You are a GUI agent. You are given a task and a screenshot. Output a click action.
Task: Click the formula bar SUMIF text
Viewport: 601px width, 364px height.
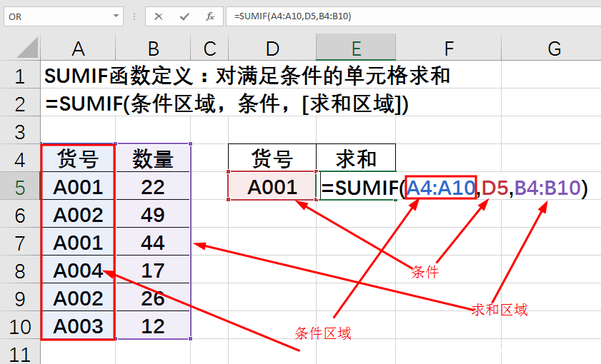(293, 16)
